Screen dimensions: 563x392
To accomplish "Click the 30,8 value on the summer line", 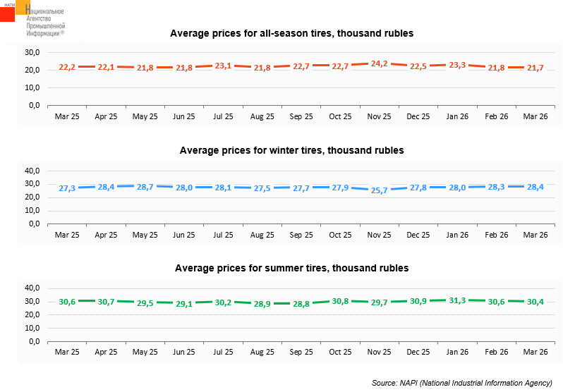I will (340, 301).
